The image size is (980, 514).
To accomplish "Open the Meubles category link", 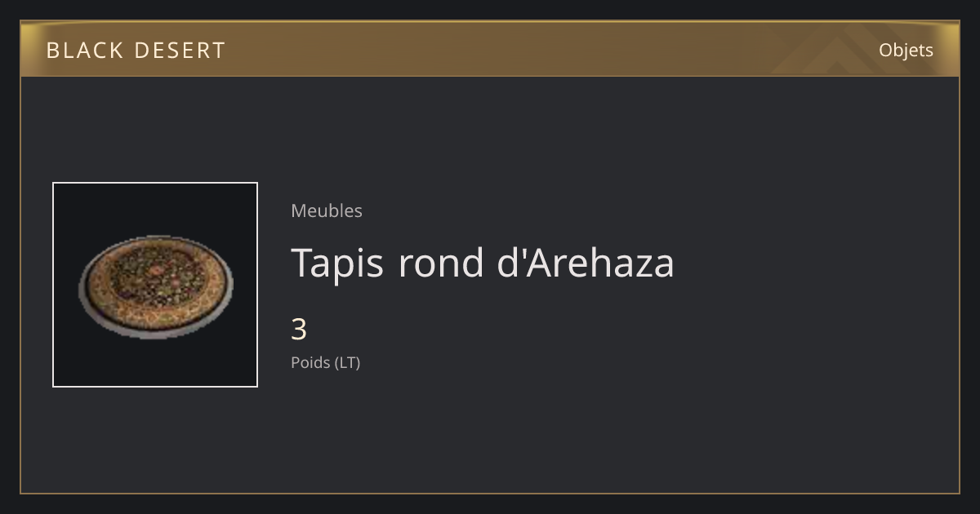I will coord(327,210).
